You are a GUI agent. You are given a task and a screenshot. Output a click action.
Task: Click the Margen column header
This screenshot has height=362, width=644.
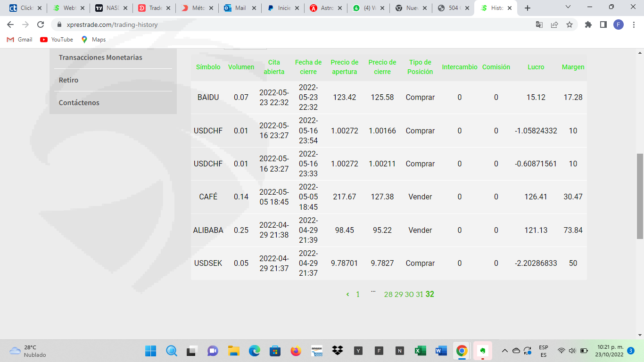tap(573, 67)
